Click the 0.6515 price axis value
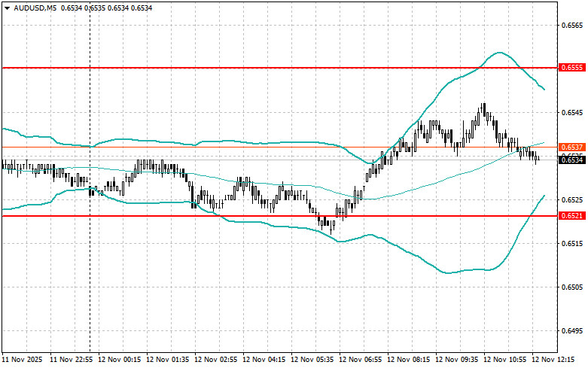The image size is (588, 368). click(x=572, y=244)
